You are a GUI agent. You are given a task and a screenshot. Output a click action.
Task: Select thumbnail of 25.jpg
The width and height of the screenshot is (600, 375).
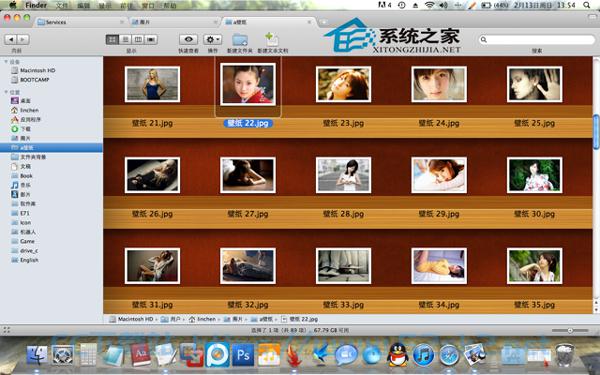[x=534, y=84]
